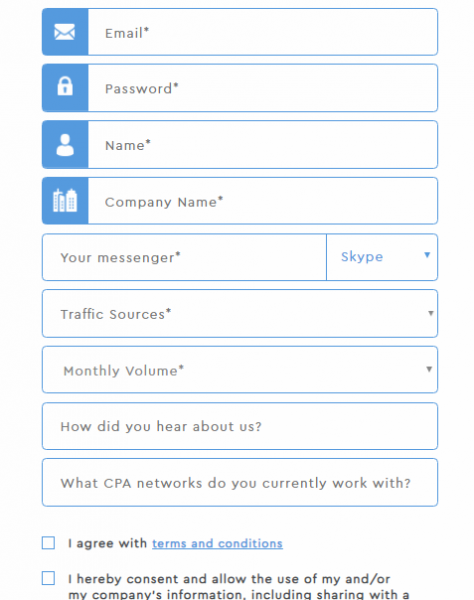Open the Skype messenger type dropdown
Screen dimensions: 474x600
[x=382, y=257]
